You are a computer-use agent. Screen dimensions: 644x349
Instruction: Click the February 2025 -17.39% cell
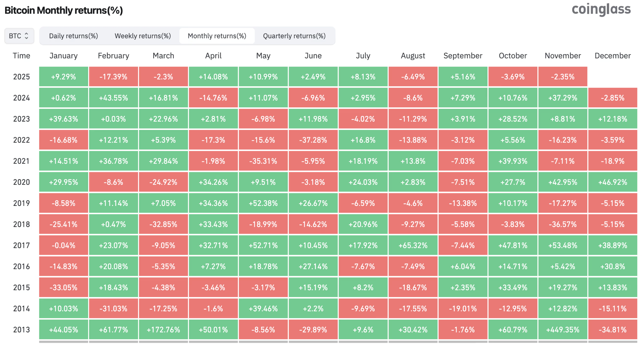click(113, 77)
